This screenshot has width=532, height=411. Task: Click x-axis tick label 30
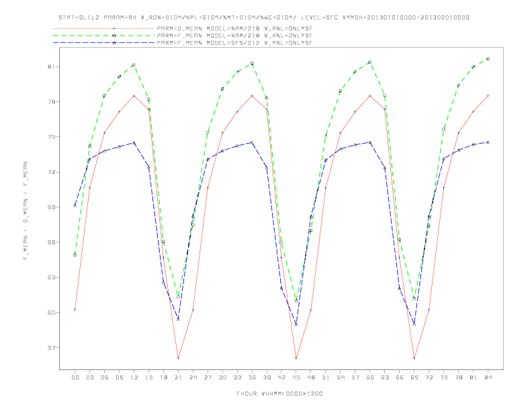(x=222, y=377)
